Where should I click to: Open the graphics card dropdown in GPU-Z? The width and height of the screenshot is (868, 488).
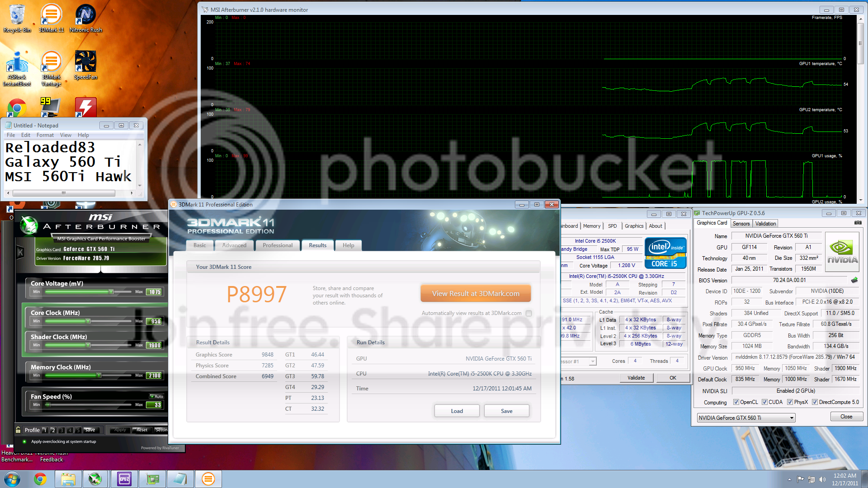click(x=791, y=418)
